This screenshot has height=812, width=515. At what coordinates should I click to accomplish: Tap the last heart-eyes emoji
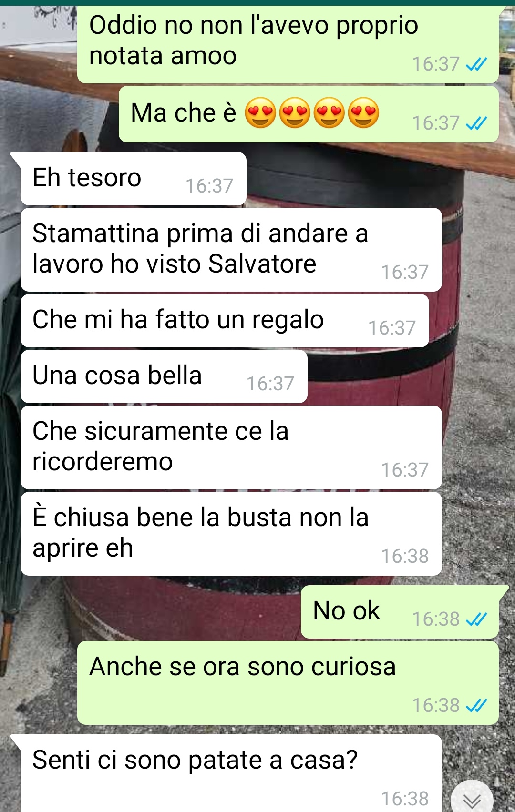tap(363, 113)
